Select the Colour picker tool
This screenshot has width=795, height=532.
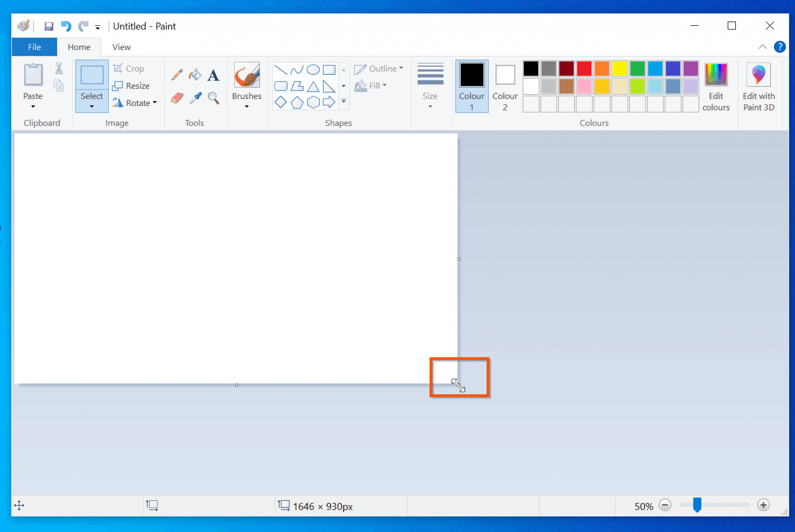tap(195, 98)
